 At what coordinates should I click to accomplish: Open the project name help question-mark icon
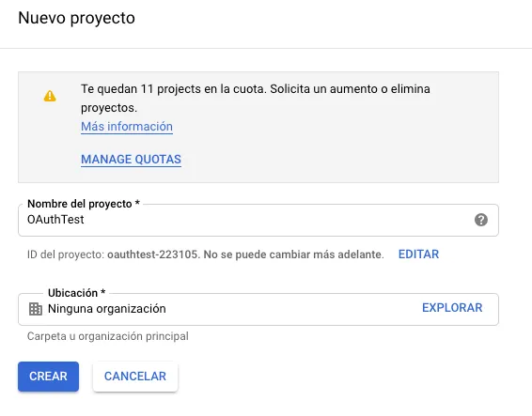480,220
